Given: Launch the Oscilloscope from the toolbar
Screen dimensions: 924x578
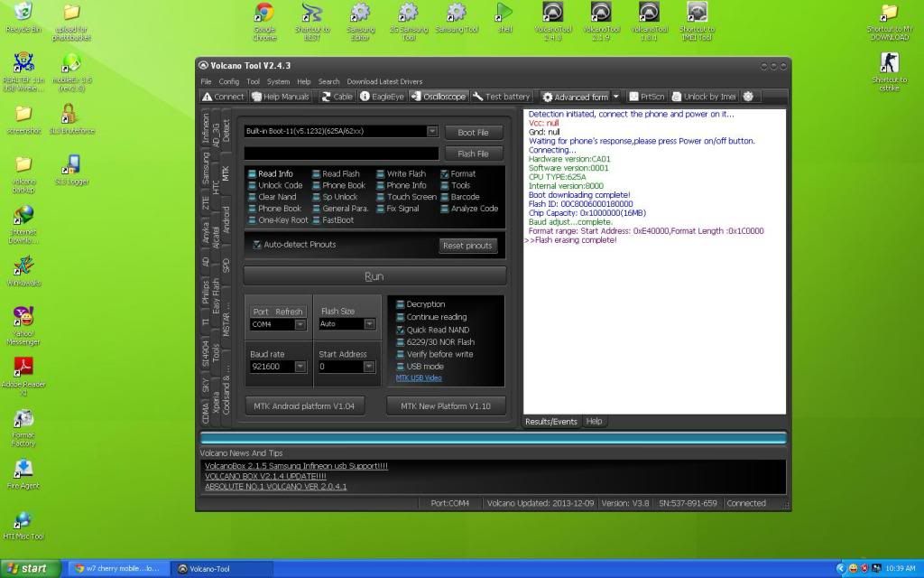Looking at the screenshot, I should click(439, 97).
